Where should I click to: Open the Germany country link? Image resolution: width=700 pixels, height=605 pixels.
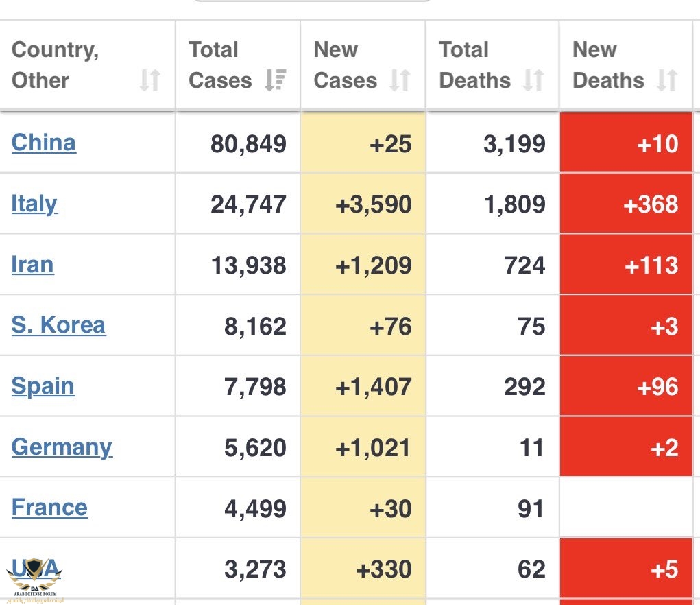point(62,447)
